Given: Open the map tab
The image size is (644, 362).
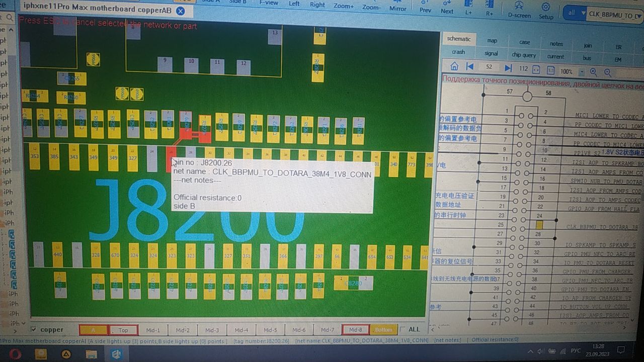Looking at the screenshot, I should (x=492, y=41).
